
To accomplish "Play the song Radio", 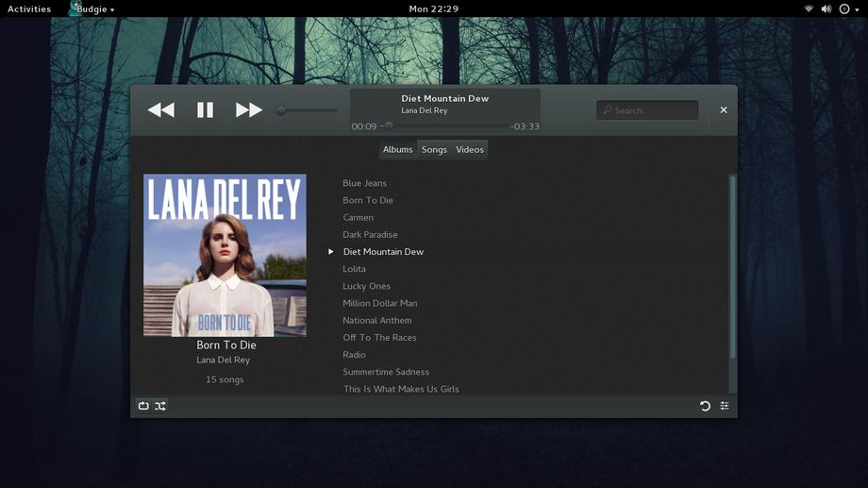I will pos(354,355).
